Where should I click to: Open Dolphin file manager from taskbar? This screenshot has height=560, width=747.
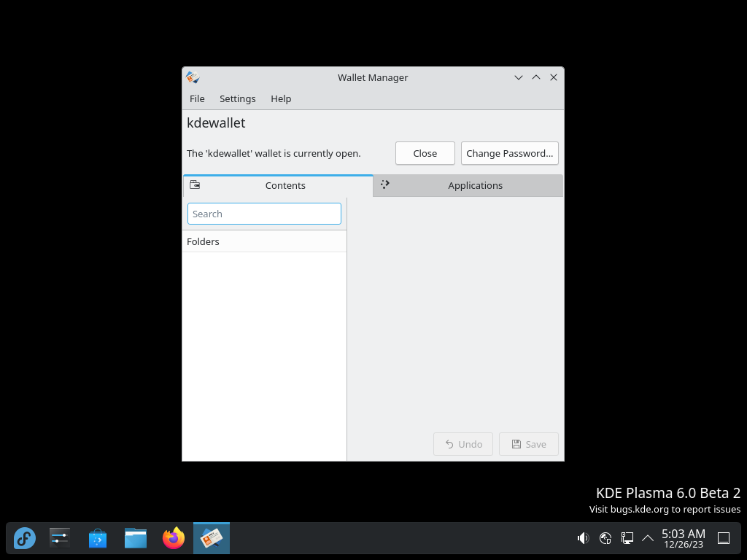point(136,538)
